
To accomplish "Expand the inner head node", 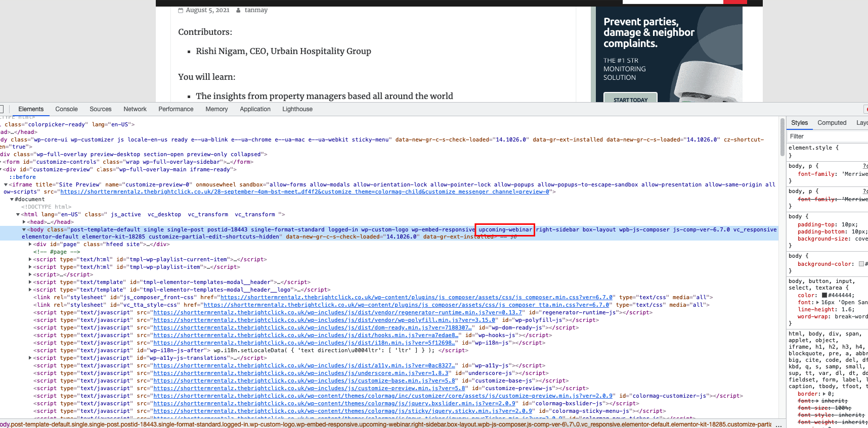I will pos(24,222).
